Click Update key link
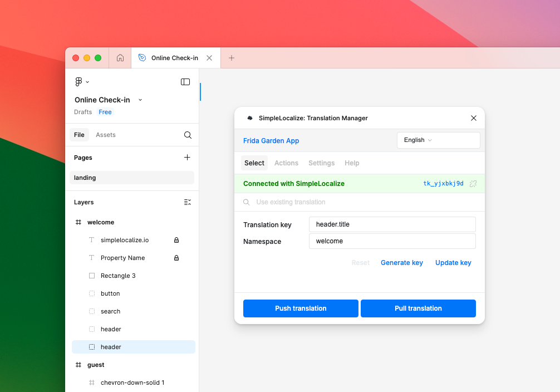Viewport: 560px width, 392px height. click(453, 263)
